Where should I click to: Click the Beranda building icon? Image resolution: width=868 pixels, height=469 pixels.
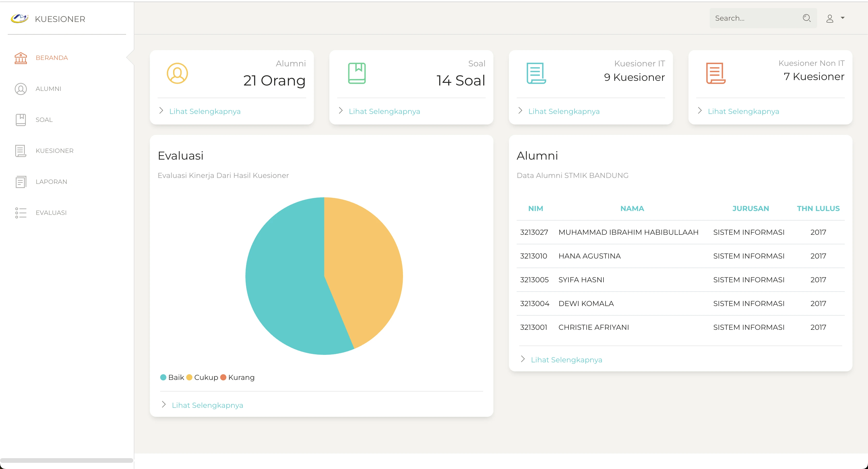(x=21, y=58)
